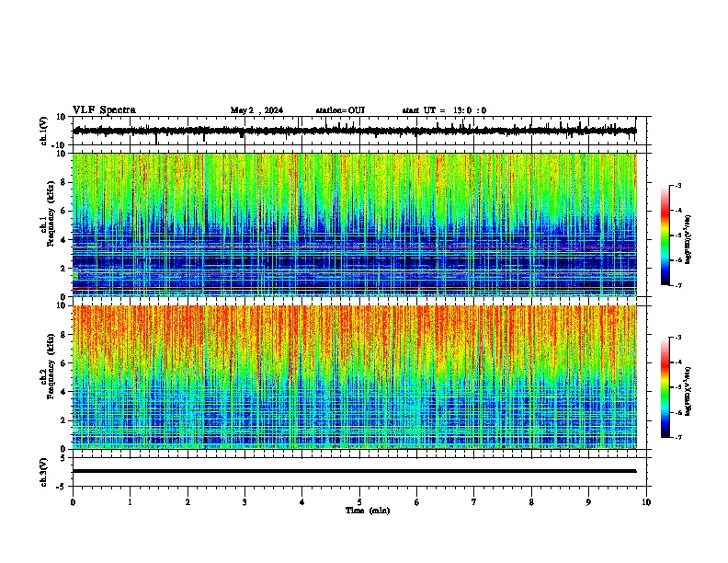Click the "ch.1(V)" waveform axis label

(x=44, y=131)
